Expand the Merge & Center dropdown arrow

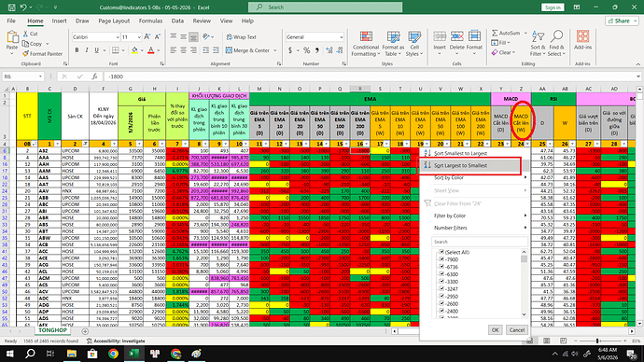click(275, 50)
